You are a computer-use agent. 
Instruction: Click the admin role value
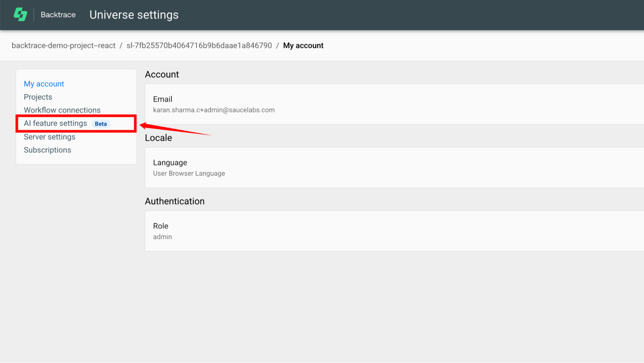(162, 237)
